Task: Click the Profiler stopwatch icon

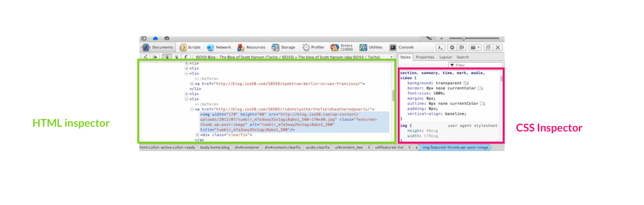Action: click(306, 48)
